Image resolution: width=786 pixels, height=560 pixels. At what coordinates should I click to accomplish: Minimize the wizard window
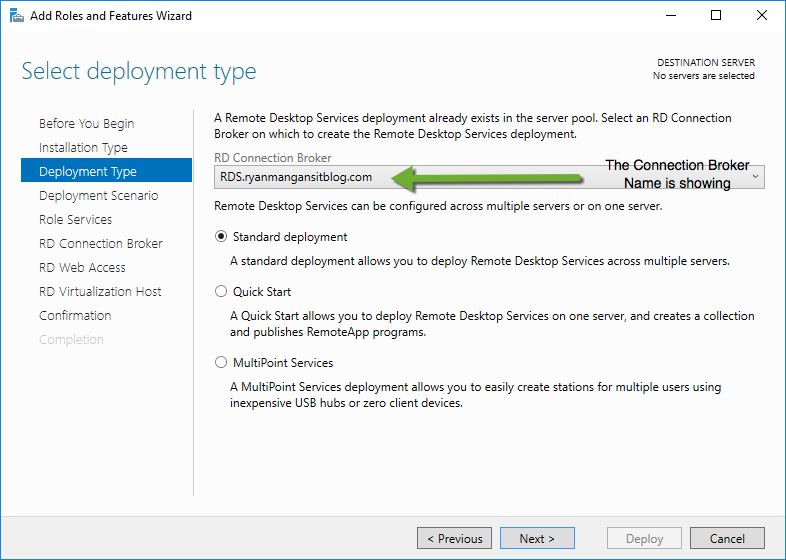(671, 16)
